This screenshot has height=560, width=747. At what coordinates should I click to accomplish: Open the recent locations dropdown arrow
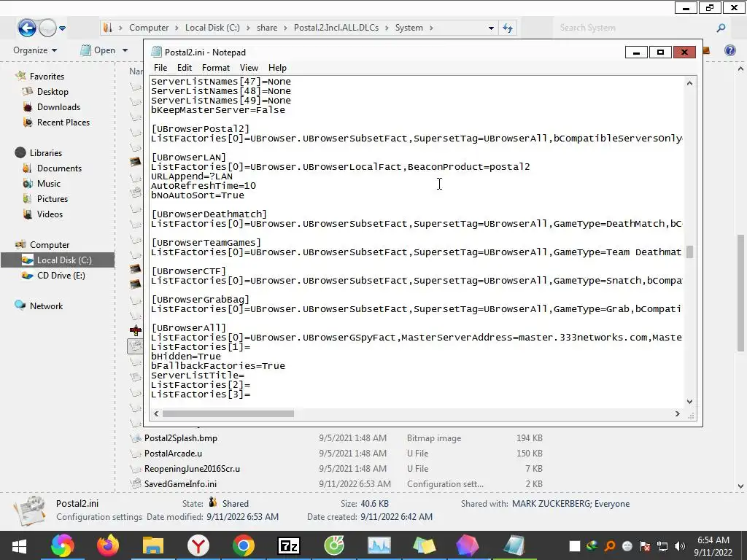(x=63, y=28)
